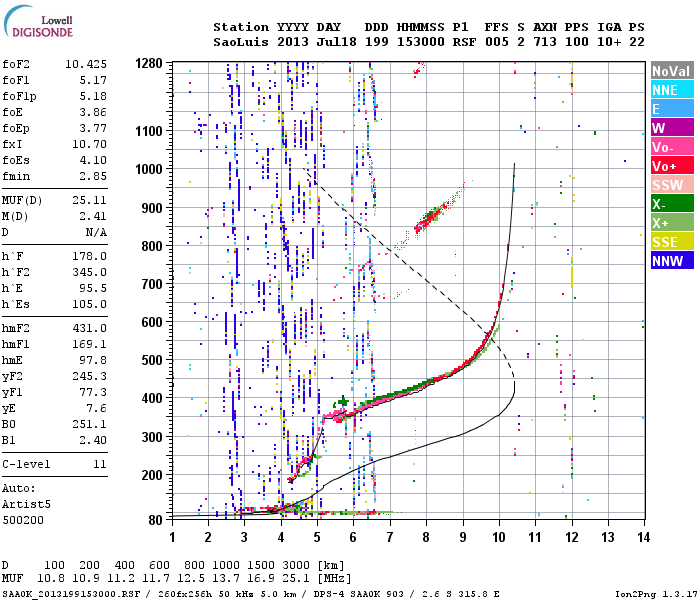700x600 pixels.
Task: Click the foEs value 4.10
Action: pos(93,160)
